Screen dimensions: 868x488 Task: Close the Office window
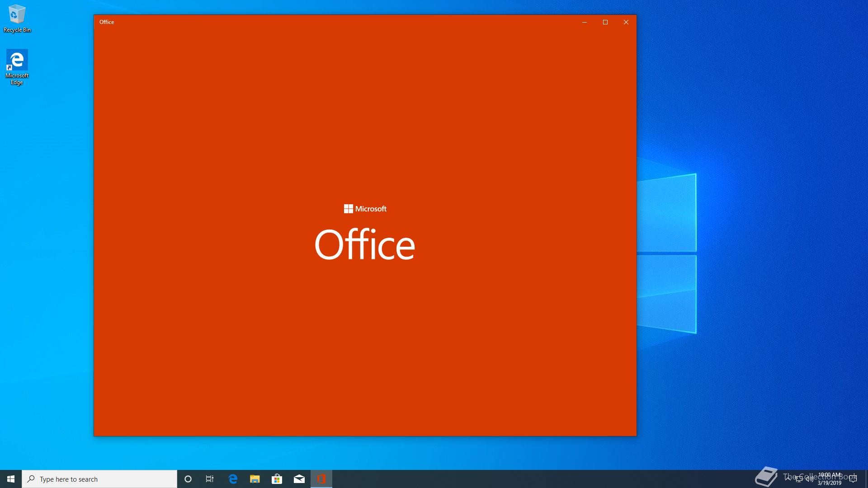[x=626, y=22]
